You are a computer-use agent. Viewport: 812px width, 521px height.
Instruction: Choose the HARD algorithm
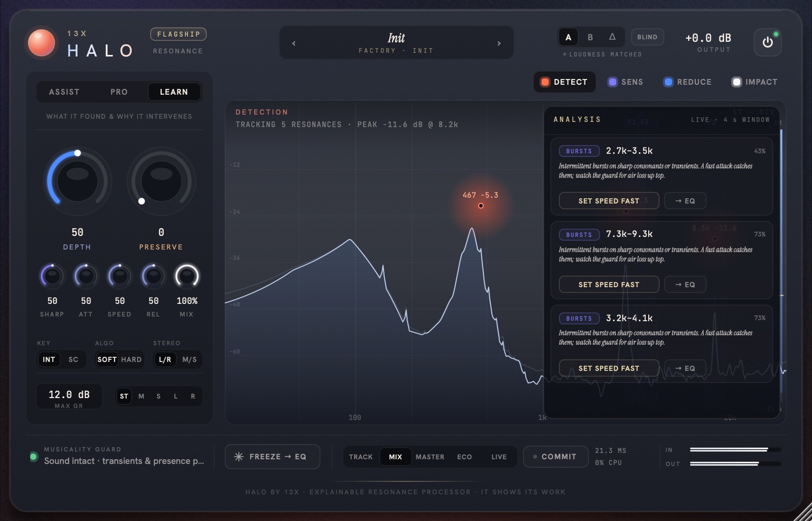(x=131, y=359)
